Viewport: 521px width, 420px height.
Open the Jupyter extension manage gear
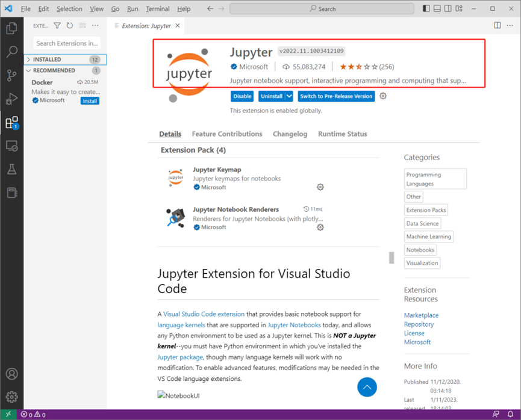[x=383, y=96]
